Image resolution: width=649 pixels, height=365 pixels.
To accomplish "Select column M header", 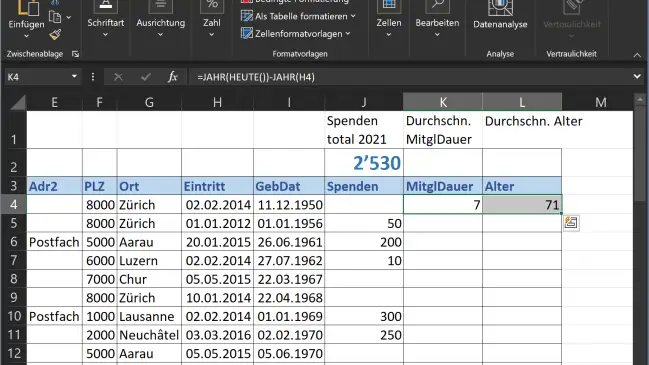I will pyautogui.click(x=601, y=102).
